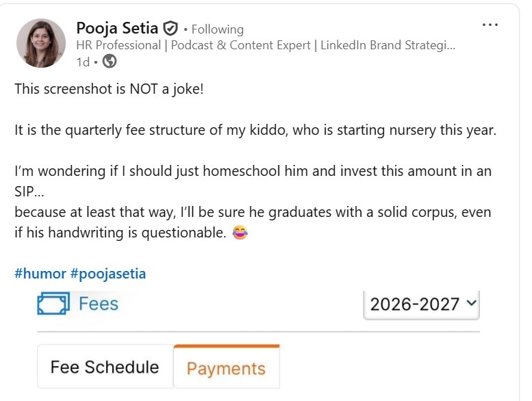Click the Fees heading text
The image size is (532, 401).
pos(98,303)
